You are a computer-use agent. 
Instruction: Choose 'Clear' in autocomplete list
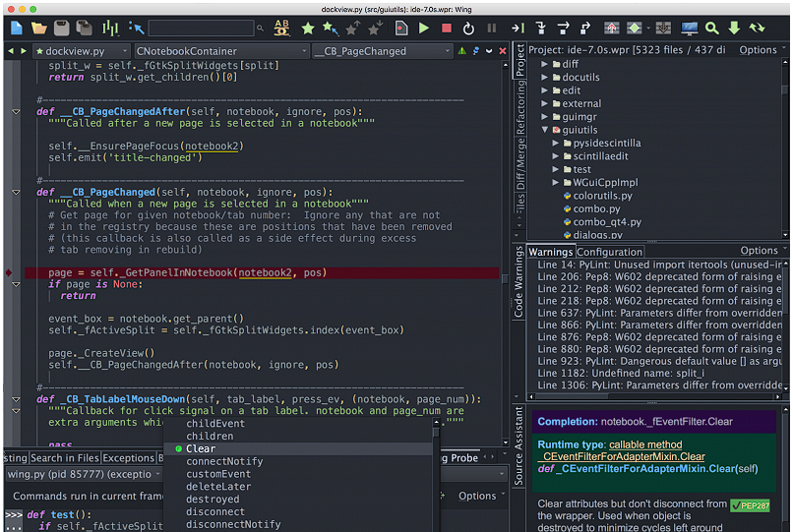pyautogui.click(x=201, y=449)
